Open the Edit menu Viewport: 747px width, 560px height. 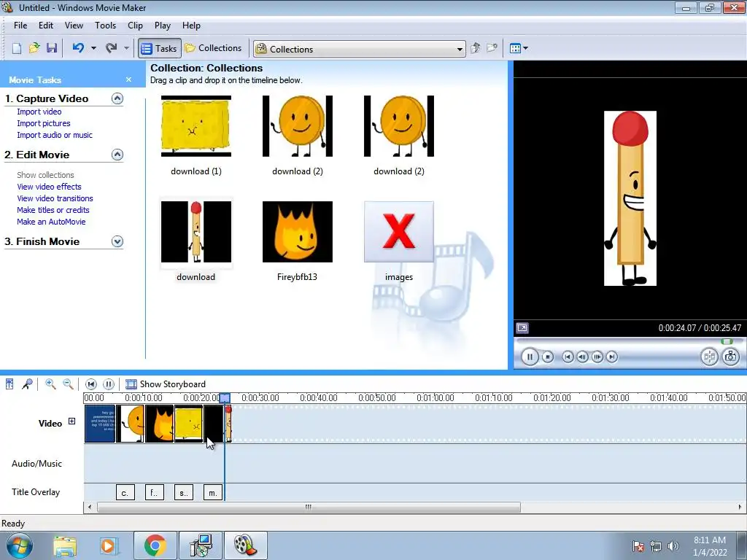pos(46,26)
